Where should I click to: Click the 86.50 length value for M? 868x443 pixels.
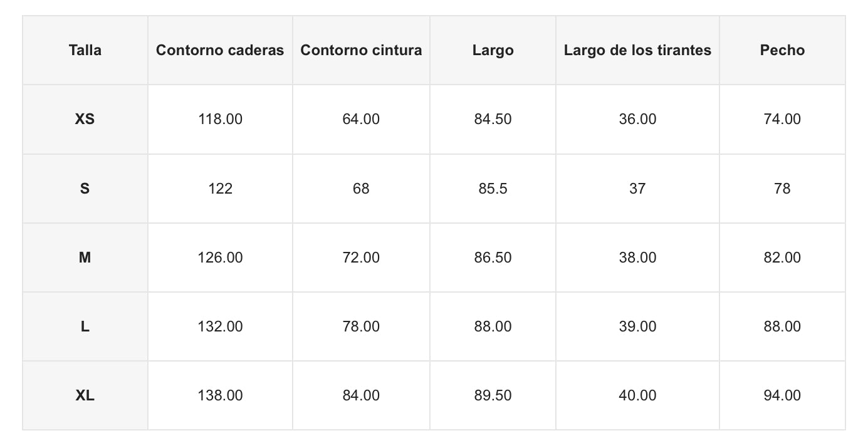coord(493,258)
